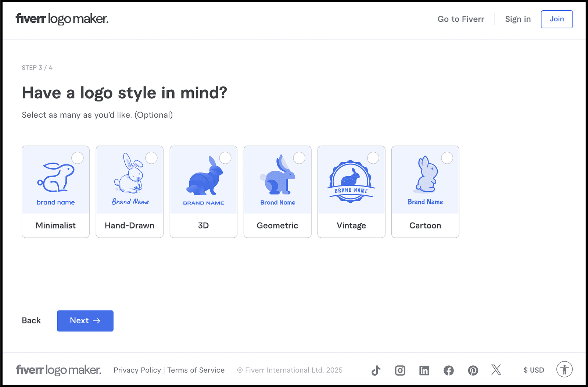The height and width of the screenshot is (387, 588).
Task: Go Back to previous step
Action: (31, 321)
